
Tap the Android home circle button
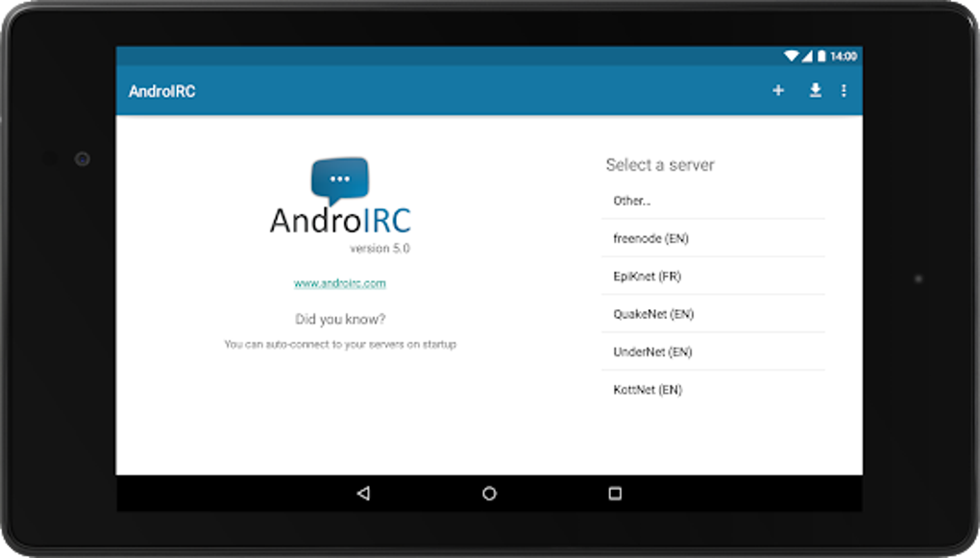tap(490, 493)
